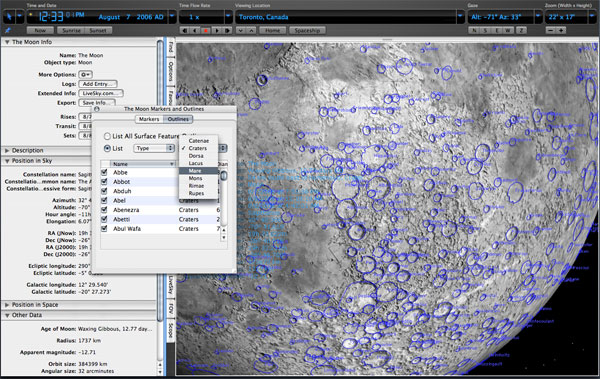The height and width of the screenshot is (379, 600).
Task: Expand the Description section
Action: click(7, 150)
